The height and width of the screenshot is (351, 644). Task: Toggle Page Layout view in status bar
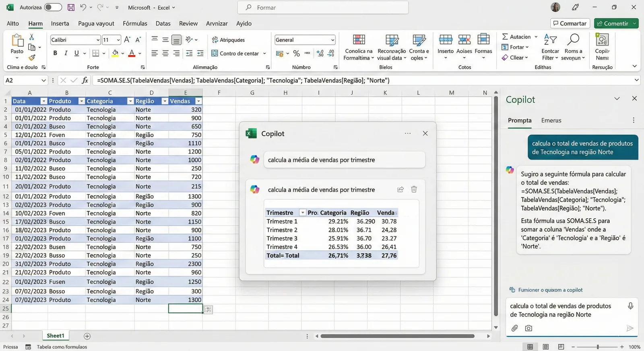tap(546, 347)
